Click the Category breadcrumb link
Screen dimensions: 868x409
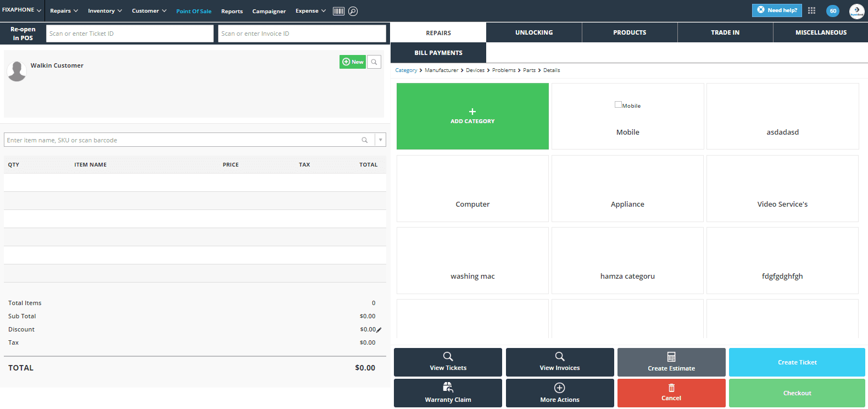(406, 70)
